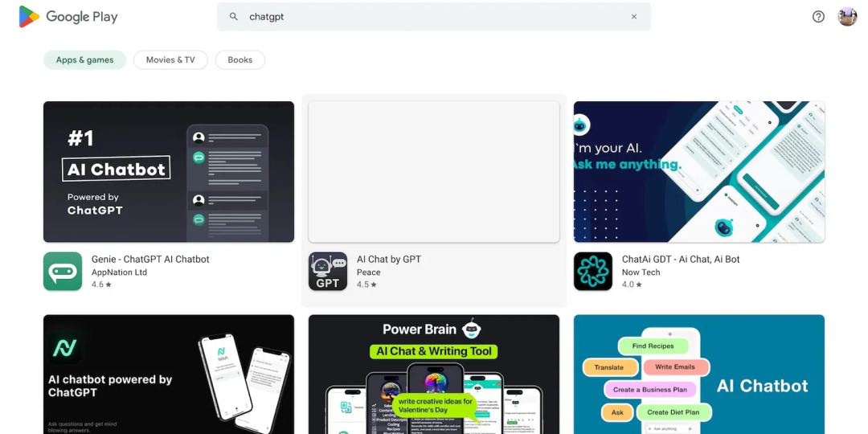Open the Power Brain AI Chat banner

point(434,375)
